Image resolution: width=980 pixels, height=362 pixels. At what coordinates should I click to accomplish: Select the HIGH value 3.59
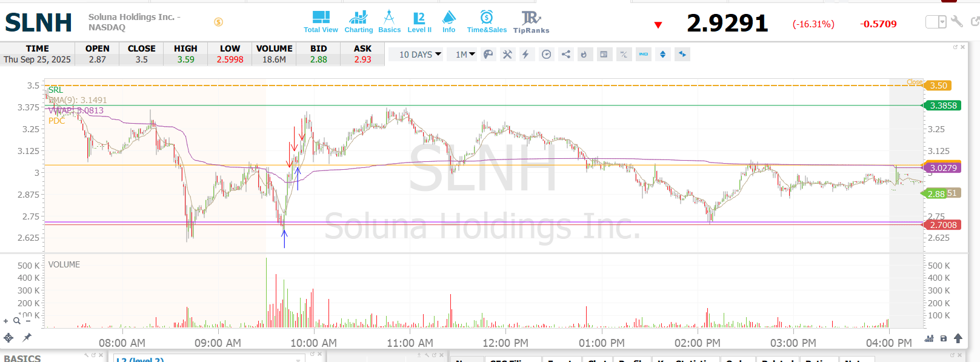[185, 59]
